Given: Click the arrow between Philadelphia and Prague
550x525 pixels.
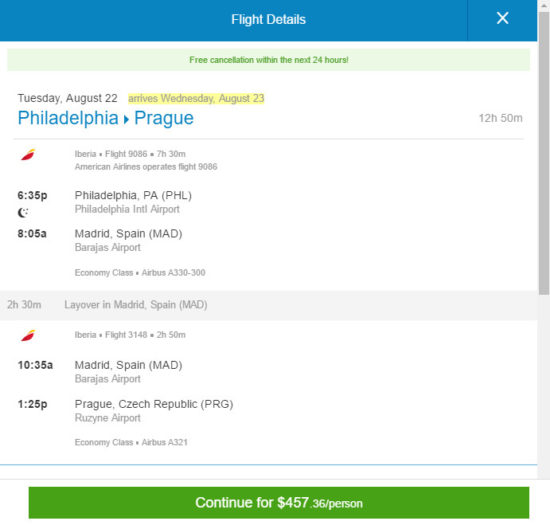Looking at the screenshot, I should (x=126, y=120).
